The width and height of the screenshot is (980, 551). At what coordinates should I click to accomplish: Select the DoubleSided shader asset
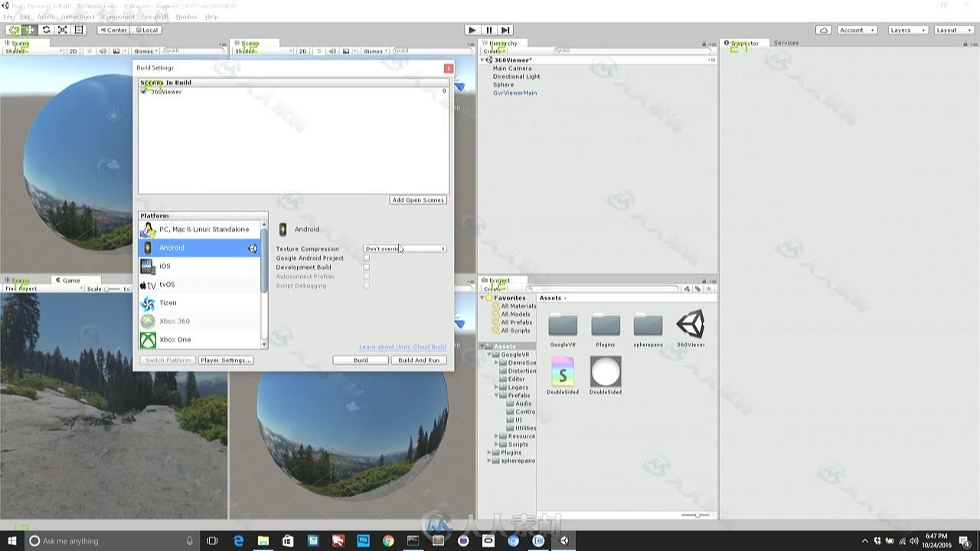563,375
